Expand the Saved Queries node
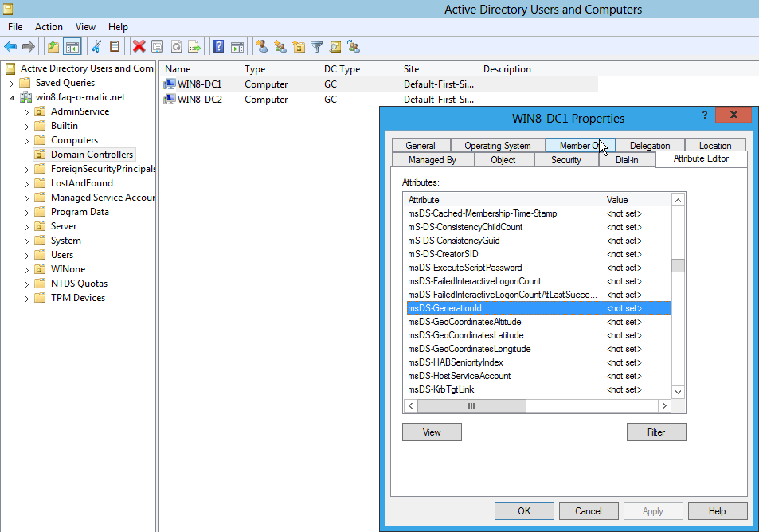This screenshot has width=759, height=532. [x=11, y=84]
